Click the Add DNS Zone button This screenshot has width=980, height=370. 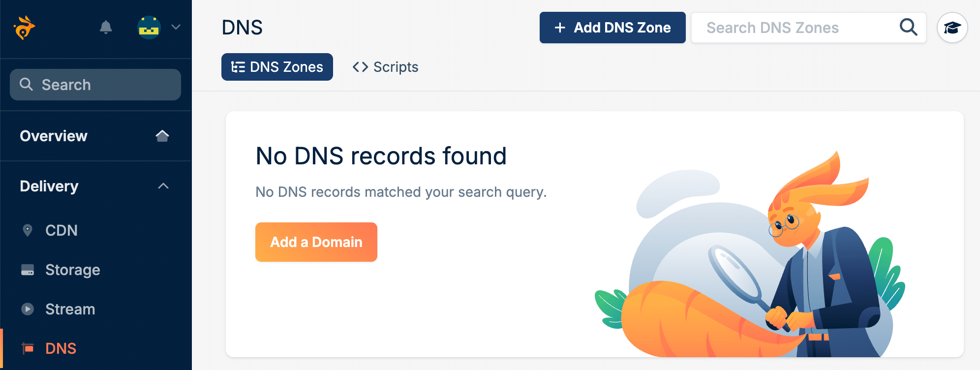[x=612, y=28]
